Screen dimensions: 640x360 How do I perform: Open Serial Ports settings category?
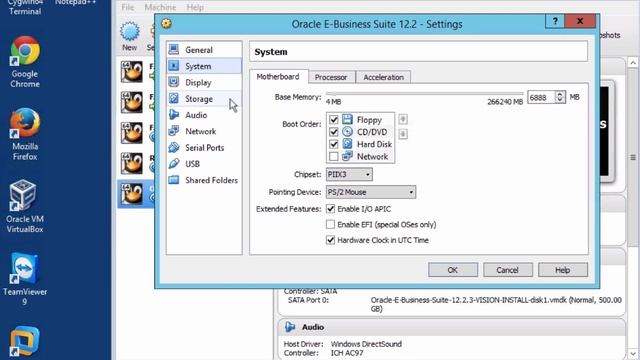204,148
